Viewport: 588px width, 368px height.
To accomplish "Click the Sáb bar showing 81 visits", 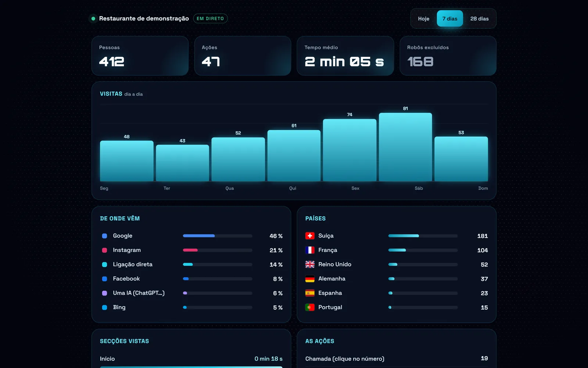I will coord(405,147).
